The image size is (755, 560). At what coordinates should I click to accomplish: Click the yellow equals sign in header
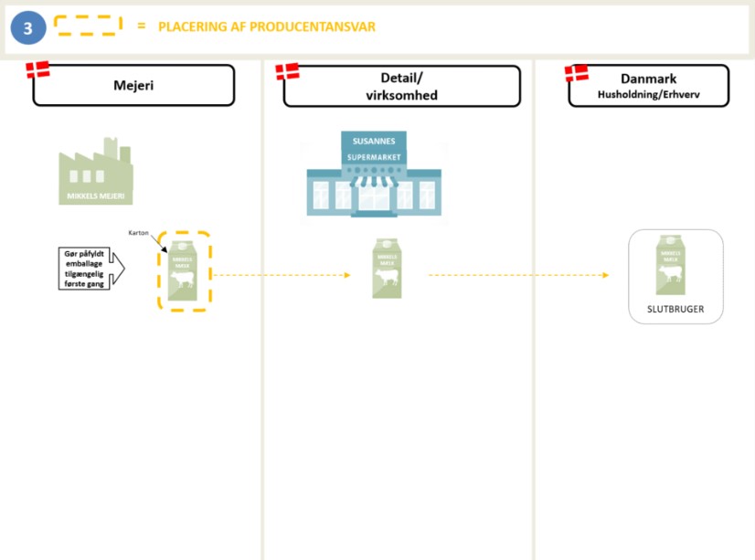click(141, 26)
